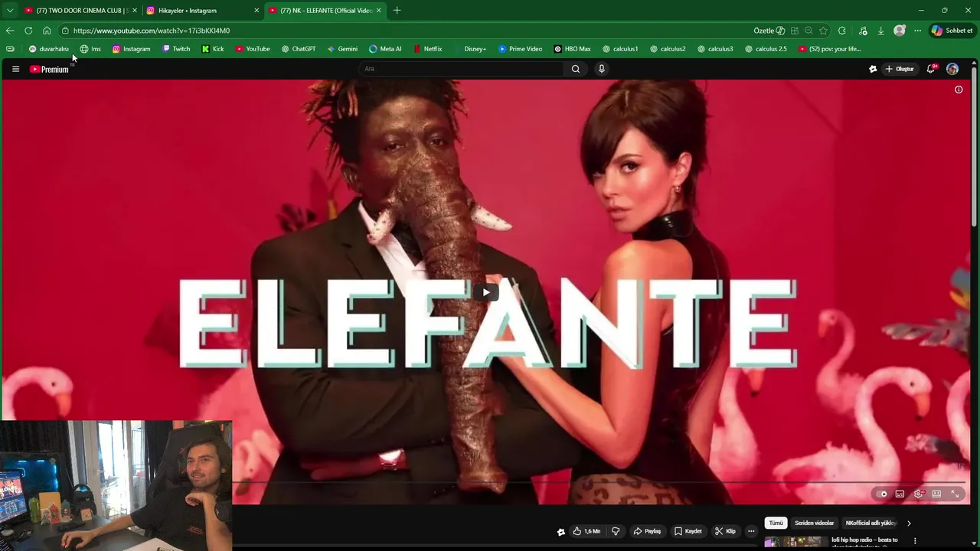Click the YouTube search field
Screen dimensions: 980x551
pos(461,69)
